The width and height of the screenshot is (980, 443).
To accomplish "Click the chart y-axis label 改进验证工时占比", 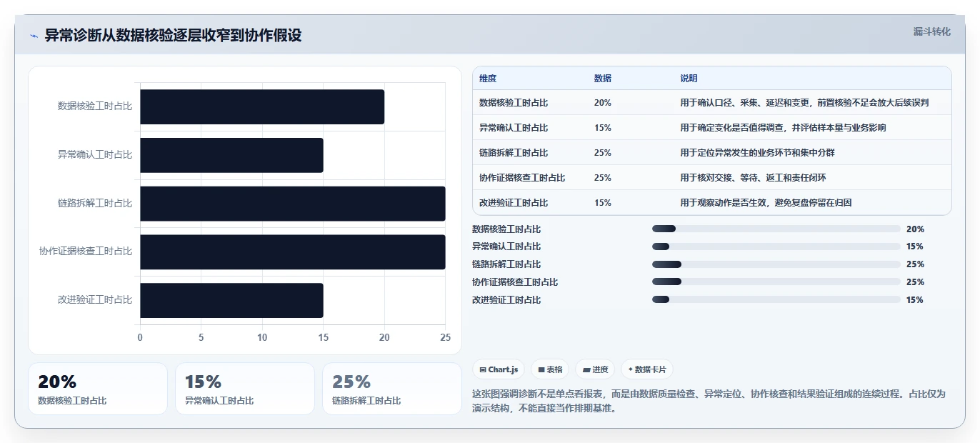I will 95,300.
